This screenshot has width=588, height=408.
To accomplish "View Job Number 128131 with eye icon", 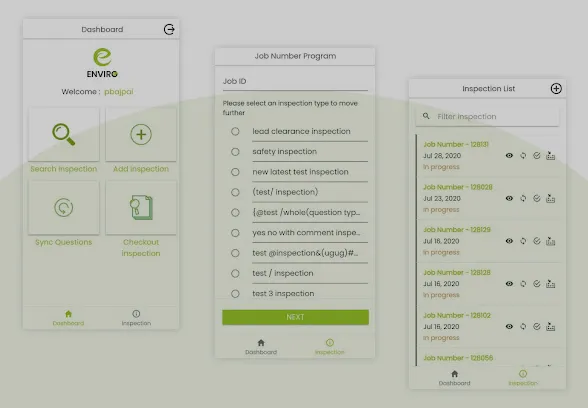I will click(509, 156).
